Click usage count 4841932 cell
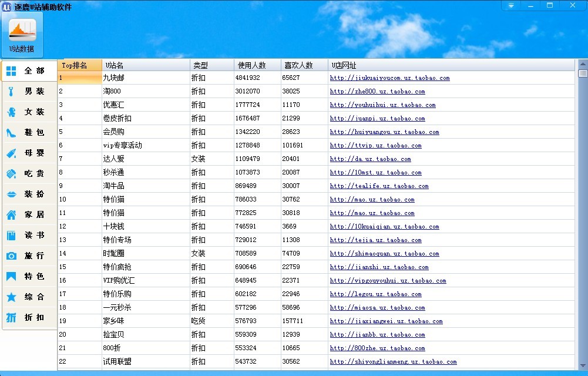Screen dimensions: 588x376 257,78
